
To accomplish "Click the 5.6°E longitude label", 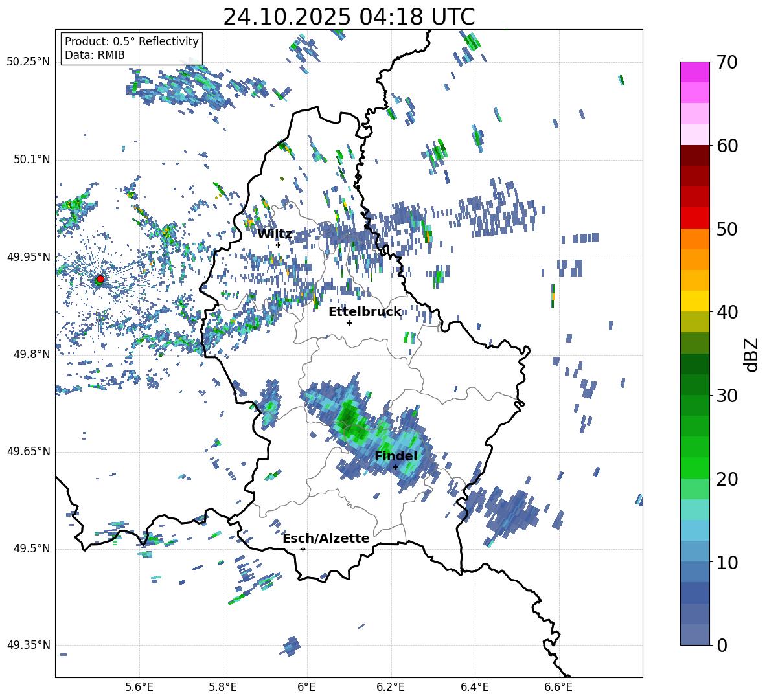I will coord(139,687).
